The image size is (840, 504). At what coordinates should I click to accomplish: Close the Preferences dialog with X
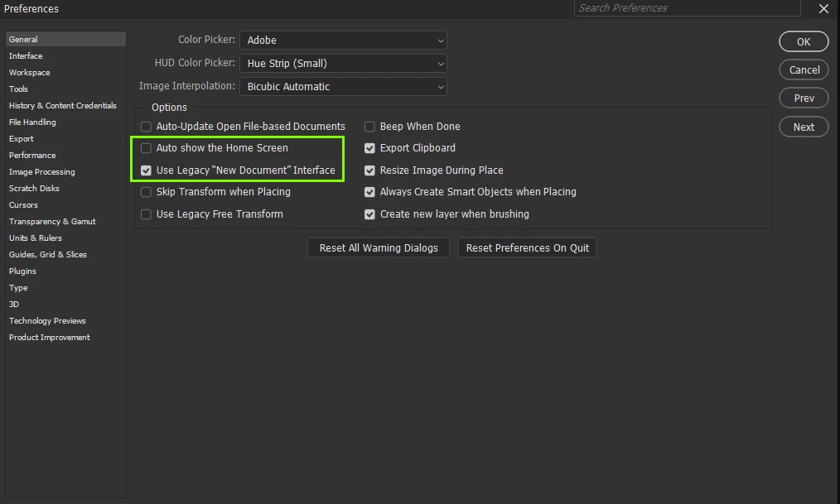pos(823,8)
